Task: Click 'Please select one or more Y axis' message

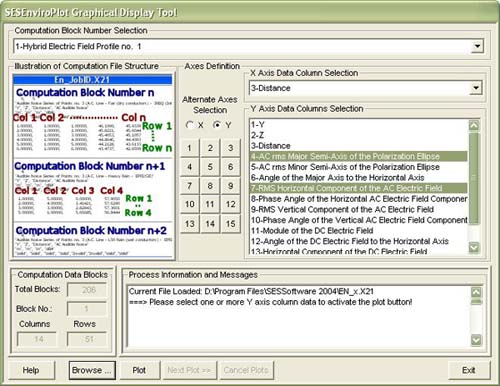Action: click(x=271, y=302)
